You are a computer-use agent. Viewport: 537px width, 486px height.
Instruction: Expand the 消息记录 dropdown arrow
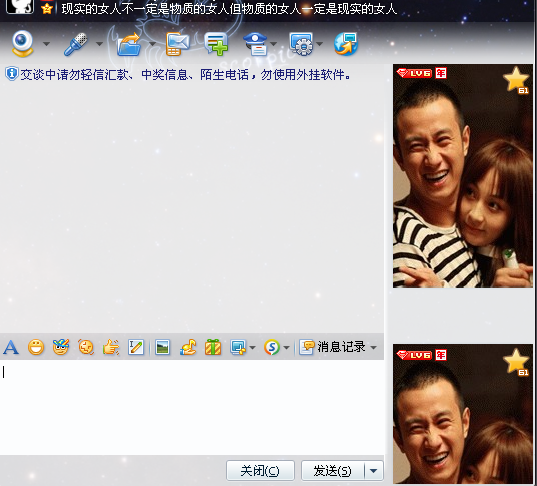(374, 347)
